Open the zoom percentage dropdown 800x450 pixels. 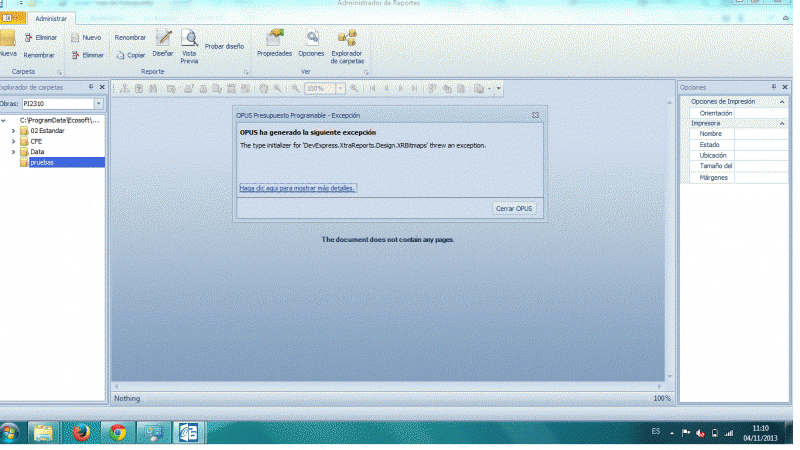(x=340, y=88)
